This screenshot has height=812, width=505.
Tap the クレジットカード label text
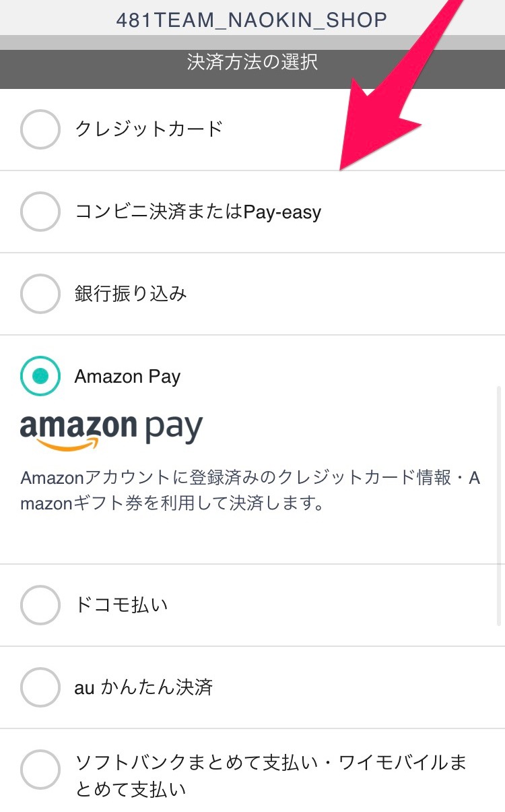pos(149,129)
